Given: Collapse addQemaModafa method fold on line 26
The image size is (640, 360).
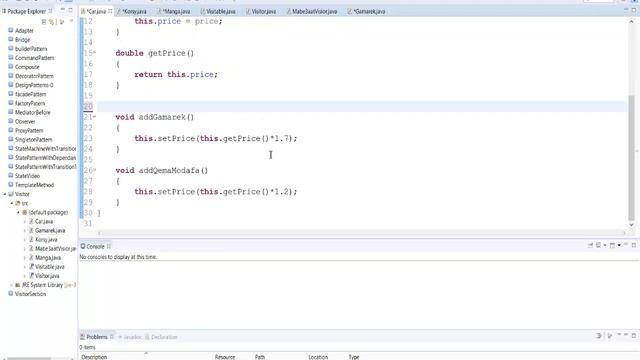Looking at the screenshot, I should (95, 170).
